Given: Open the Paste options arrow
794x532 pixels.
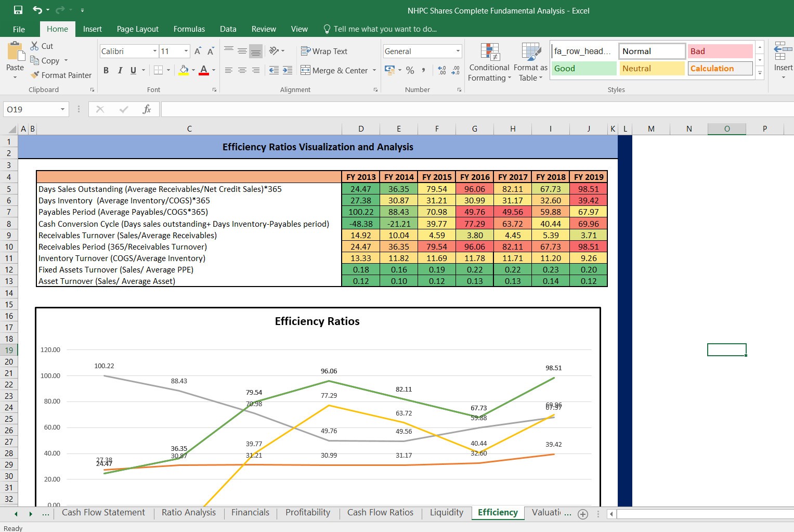Looking at the screenshot, I should [x=15, y=77].
